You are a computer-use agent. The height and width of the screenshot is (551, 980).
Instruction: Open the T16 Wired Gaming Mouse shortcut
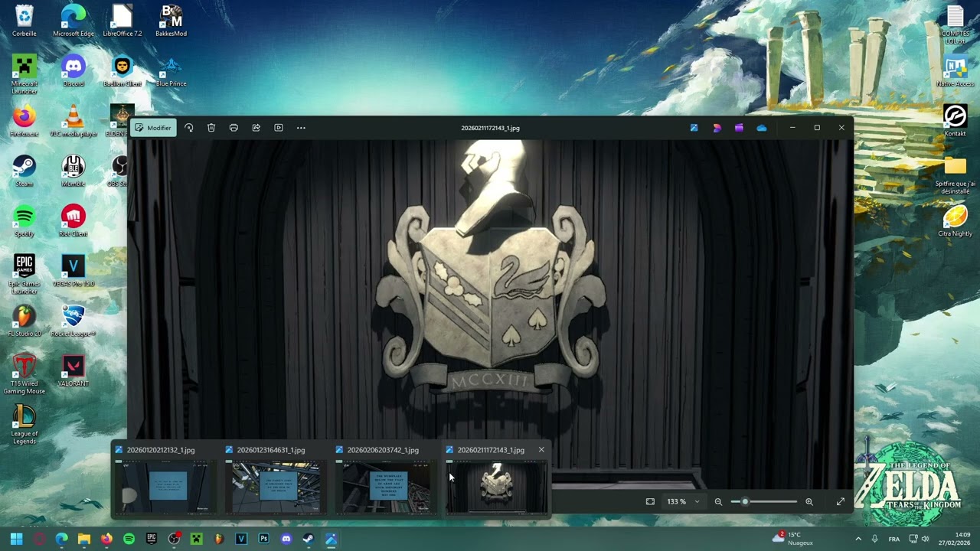[x=24, y=375]
